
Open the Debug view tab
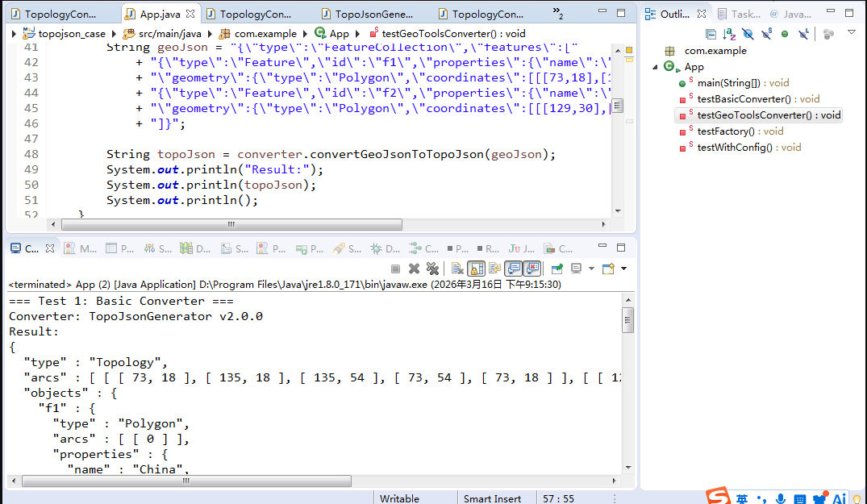click(x=385, y=248)
